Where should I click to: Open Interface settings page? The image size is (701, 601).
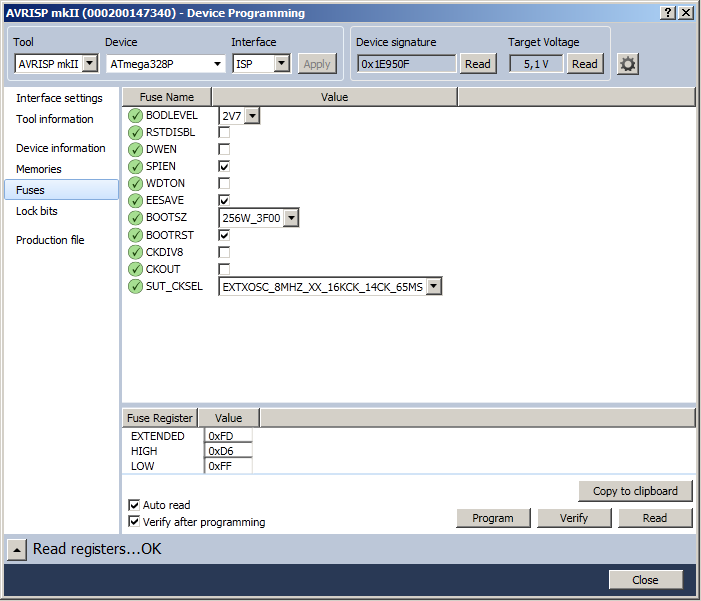(59, 98)
